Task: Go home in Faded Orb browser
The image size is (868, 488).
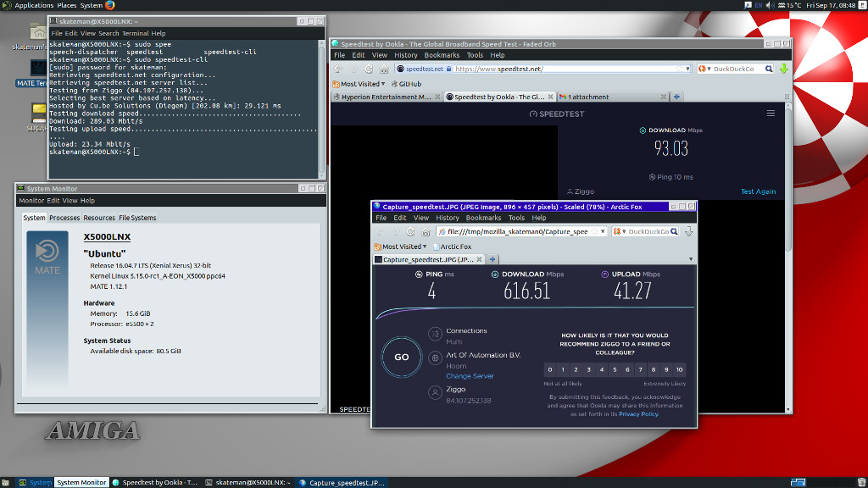Action: (x=384, y=69)
